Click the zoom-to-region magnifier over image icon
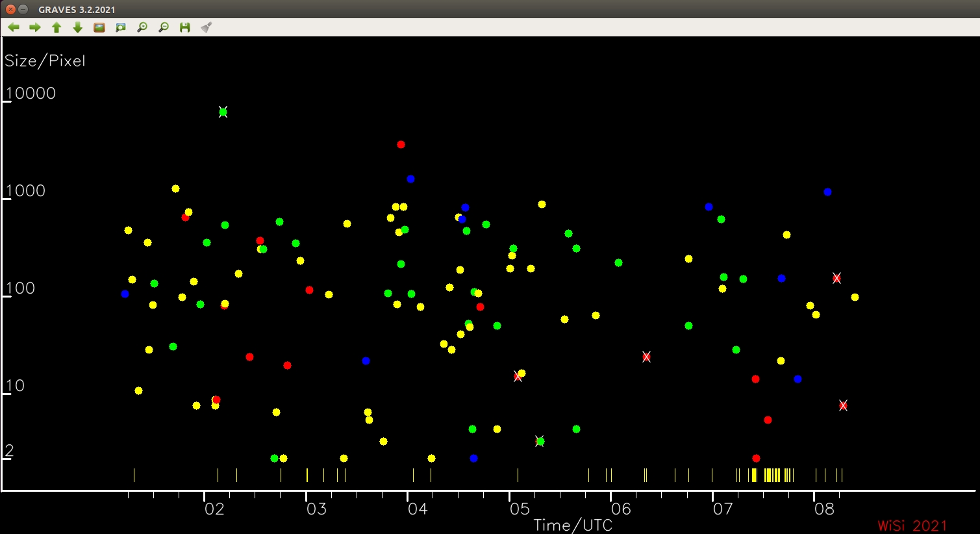 (121, 27)
